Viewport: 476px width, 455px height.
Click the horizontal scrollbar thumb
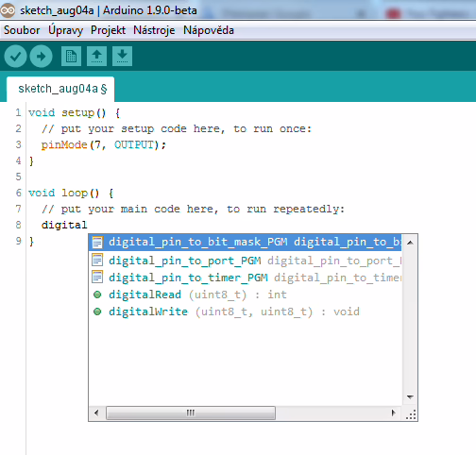(191, 413)
